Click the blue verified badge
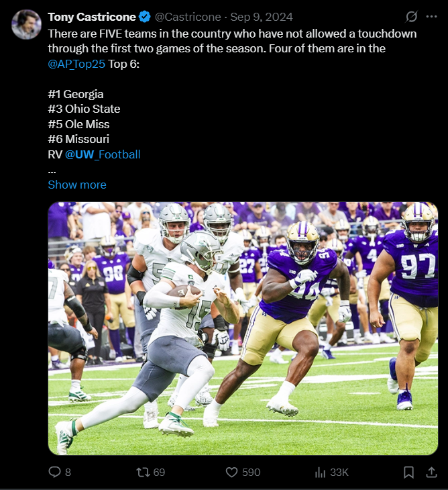Image resolution: width=448 pixels, height=490 pixels. tap(145, 17)
